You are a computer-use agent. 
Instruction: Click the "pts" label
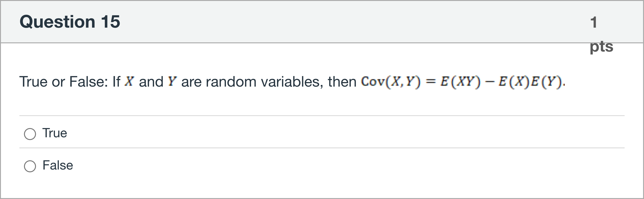601,47
